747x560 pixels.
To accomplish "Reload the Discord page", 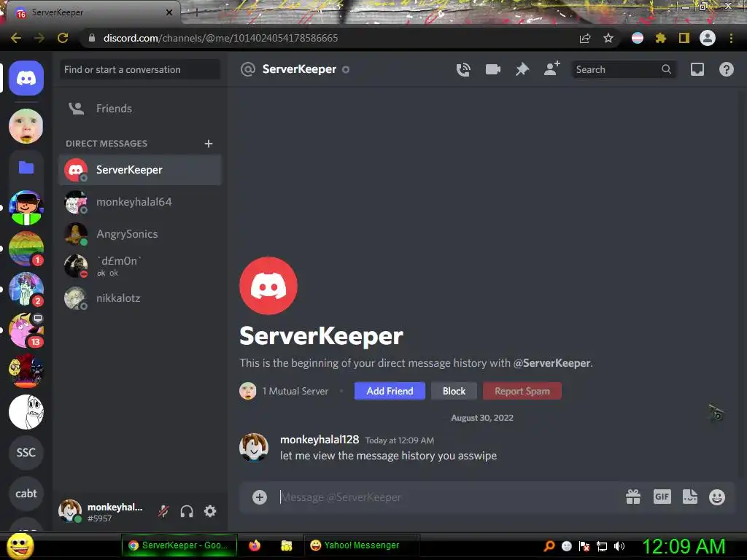I will pyautogui.click(x=63, y=38).
